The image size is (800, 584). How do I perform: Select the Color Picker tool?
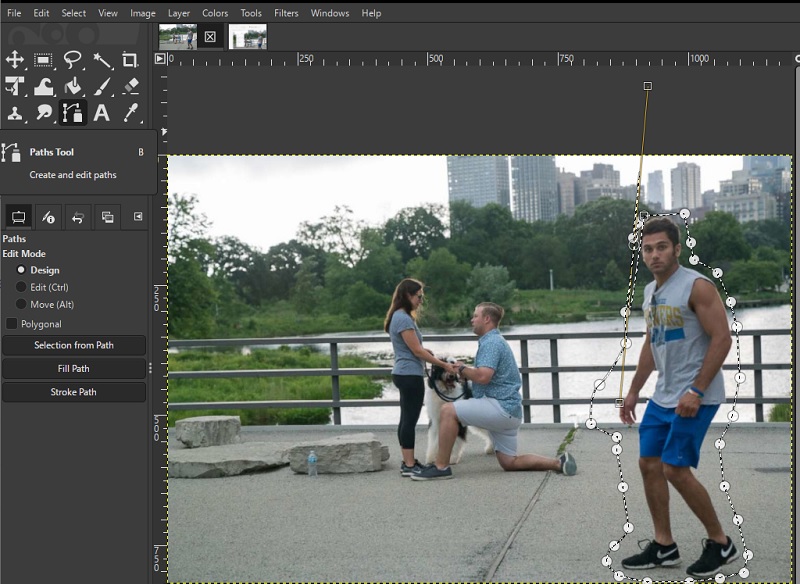tap(131, 113)
